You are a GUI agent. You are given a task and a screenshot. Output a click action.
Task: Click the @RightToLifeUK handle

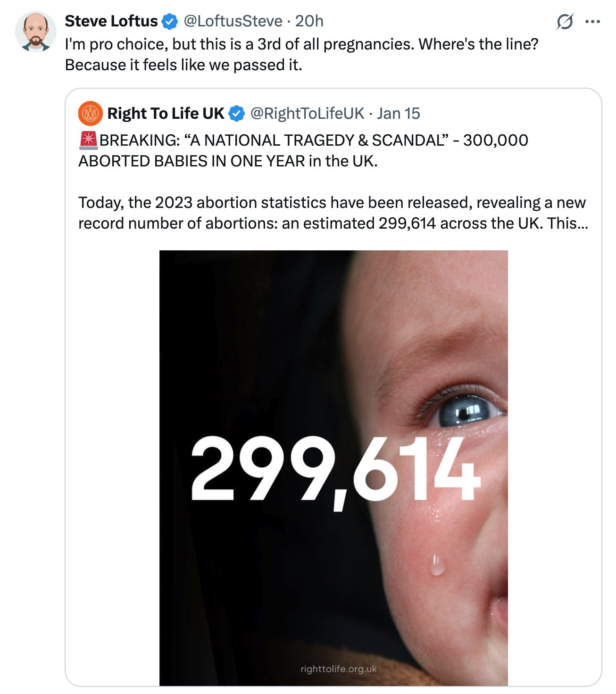(307, 114)
